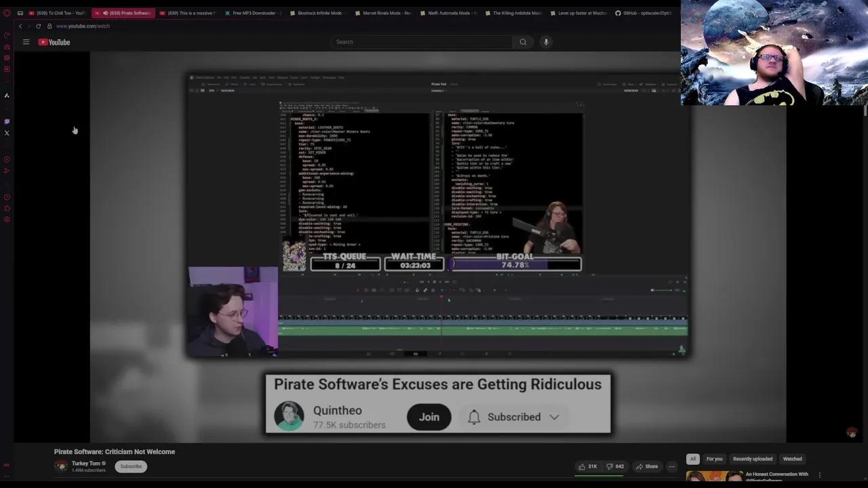Open options for the Honest Conversation video
868x488 pixels.
click(820, 475)
